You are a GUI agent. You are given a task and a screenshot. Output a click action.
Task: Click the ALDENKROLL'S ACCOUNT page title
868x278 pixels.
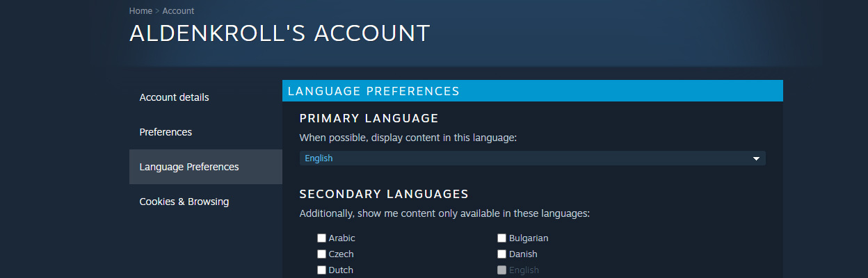pos(280,33)
